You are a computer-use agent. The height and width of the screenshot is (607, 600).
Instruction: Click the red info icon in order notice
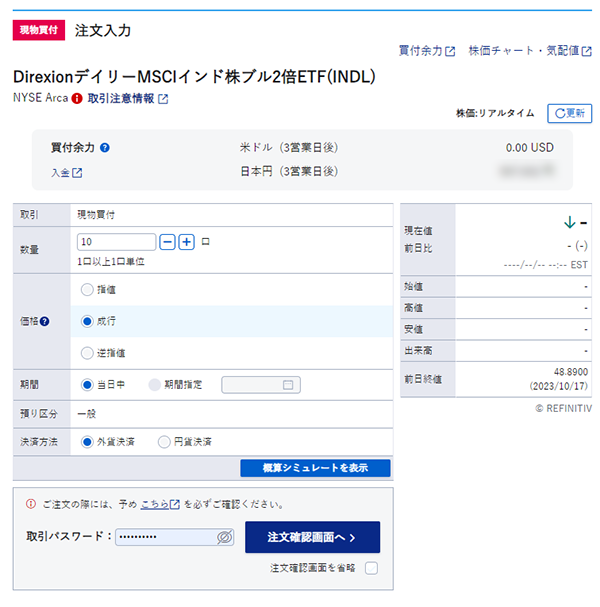(x=31, y=504)
